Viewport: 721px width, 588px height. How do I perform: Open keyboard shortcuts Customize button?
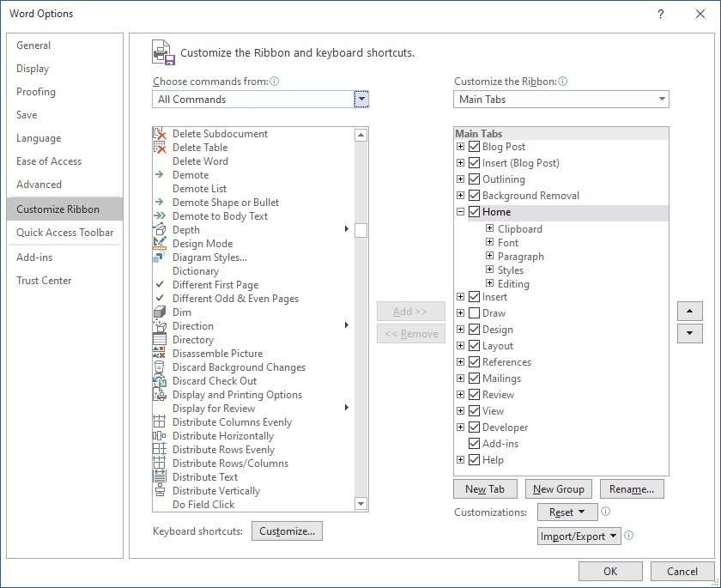coord(287,531)
